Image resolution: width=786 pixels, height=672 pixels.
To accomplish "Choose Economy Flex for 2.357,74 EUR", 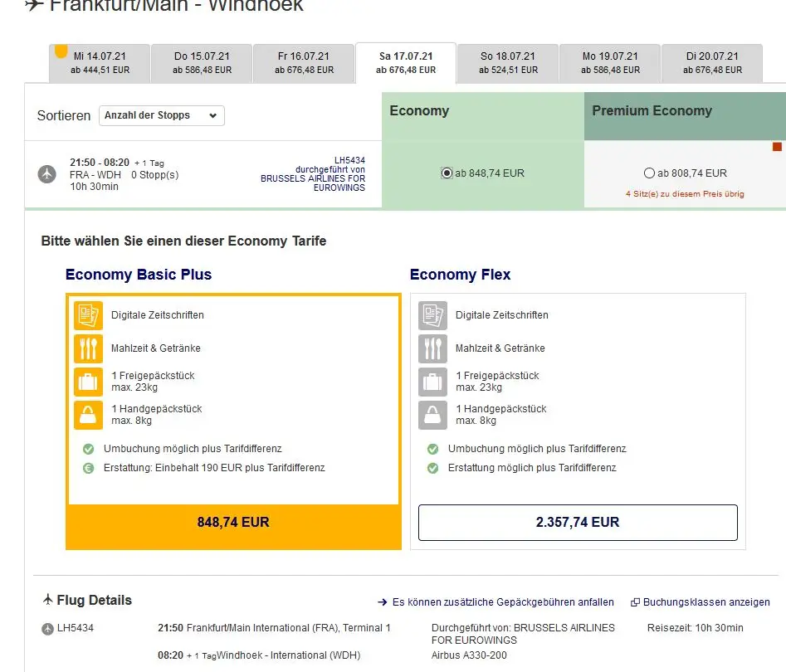I will coord(578,522).
